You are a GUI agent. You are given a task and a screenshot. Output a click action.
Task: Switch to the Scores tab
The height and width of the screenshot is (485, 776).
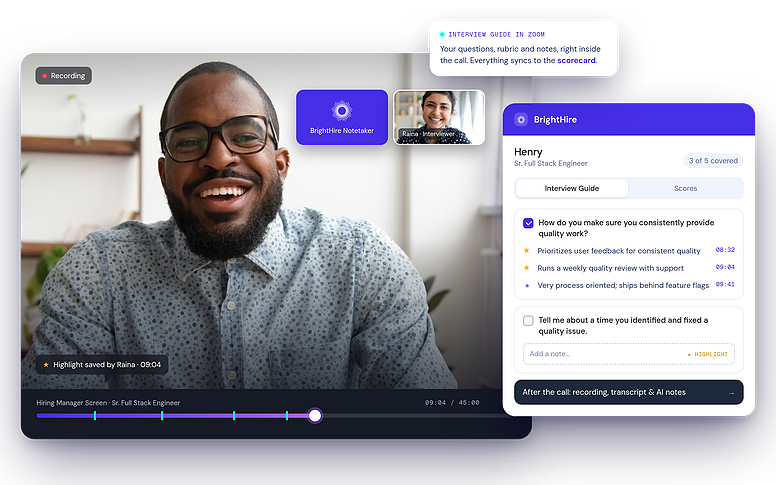coord(685,189)
